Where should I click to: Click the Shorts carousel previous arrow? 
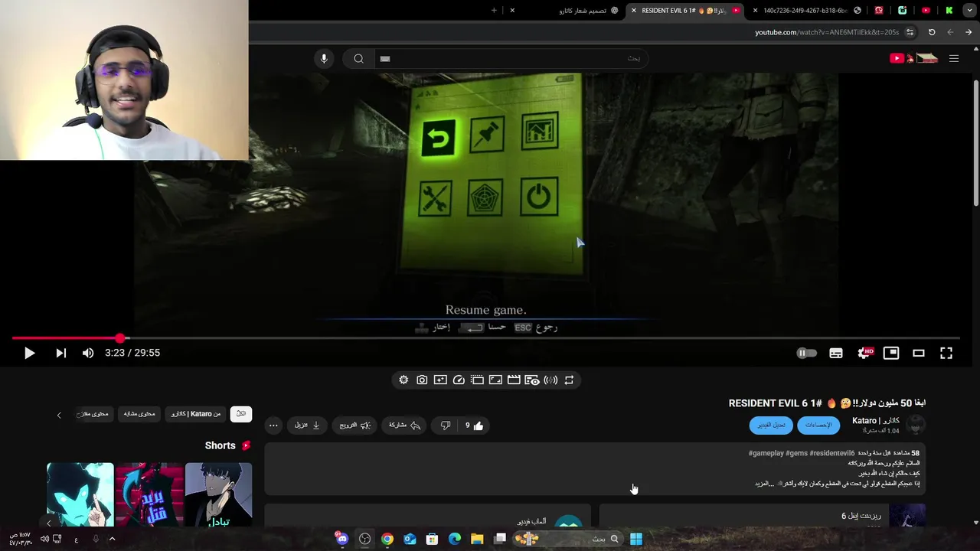click(x=49, y=523)
